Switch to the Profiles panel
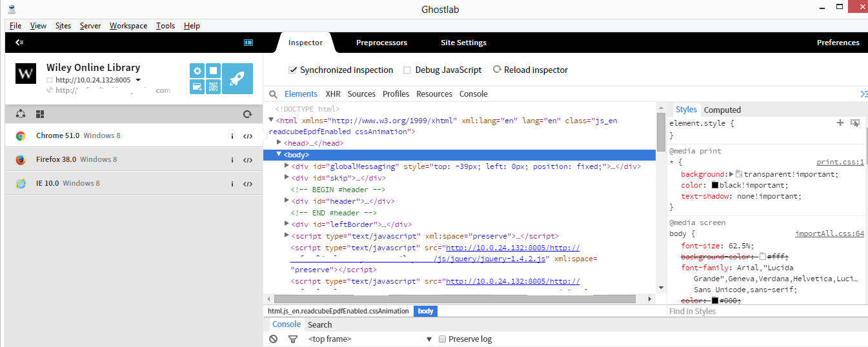Image resolution: width=868 pixels, height=347 pixels. coord(396,94)
